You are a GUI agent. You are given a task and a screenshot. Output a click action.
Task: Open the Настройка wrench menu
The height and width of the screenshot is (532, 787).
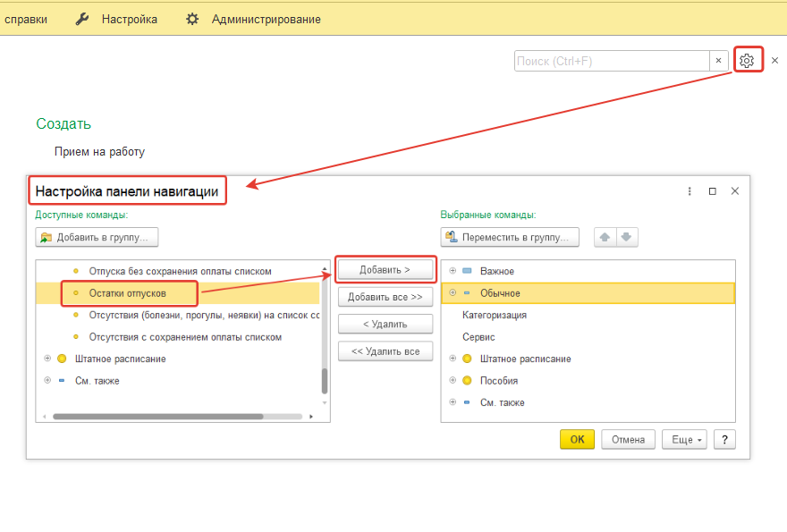tap(116, 19)
